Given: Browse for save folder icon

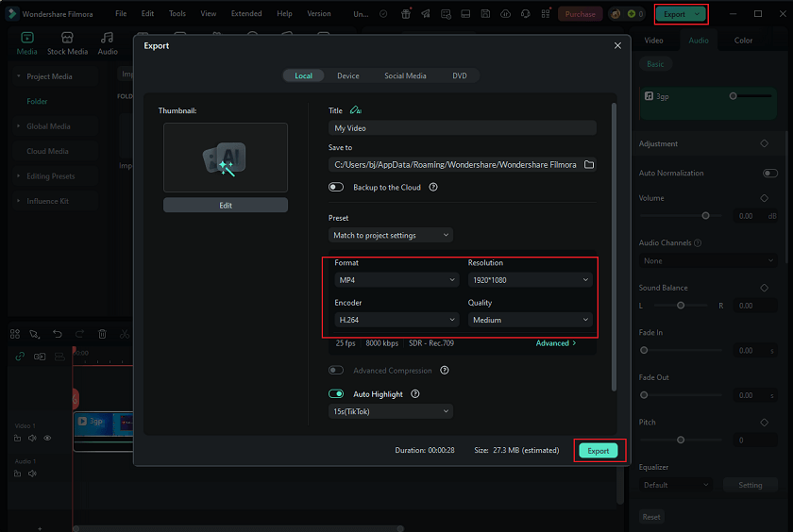Looking at the screenshot, I should (589, 165).
